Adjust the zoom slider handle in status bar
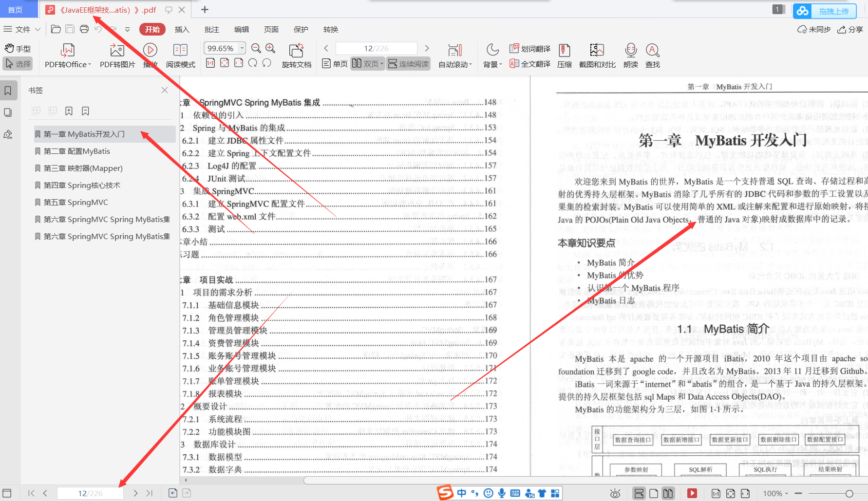 click(x=849, y=494)
